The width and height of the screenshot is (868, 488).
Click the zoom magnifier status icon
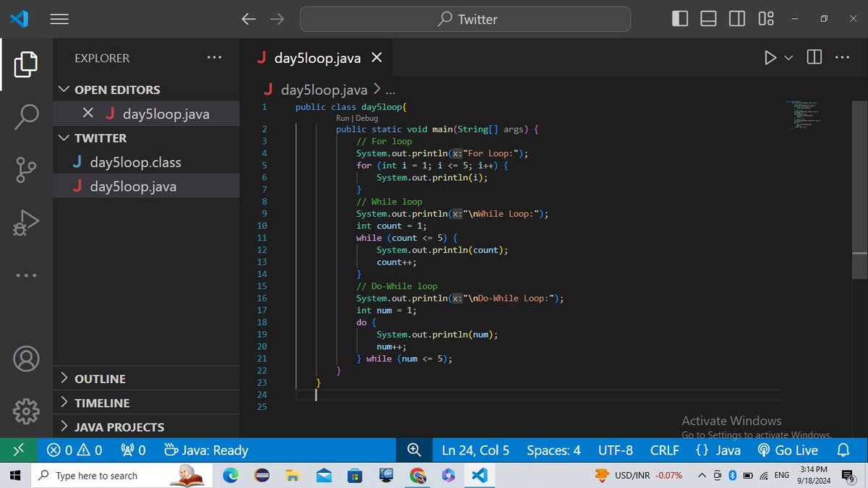coord(414,450)
